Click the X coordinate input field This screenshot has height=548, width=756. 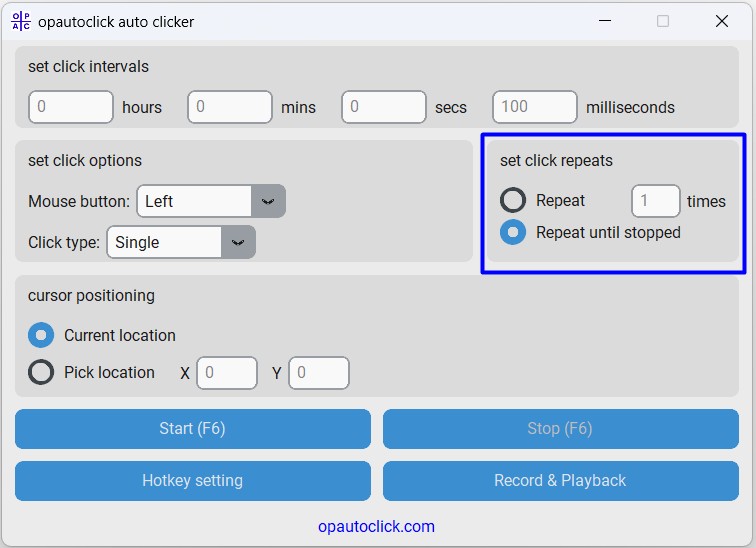click(227, 373)
